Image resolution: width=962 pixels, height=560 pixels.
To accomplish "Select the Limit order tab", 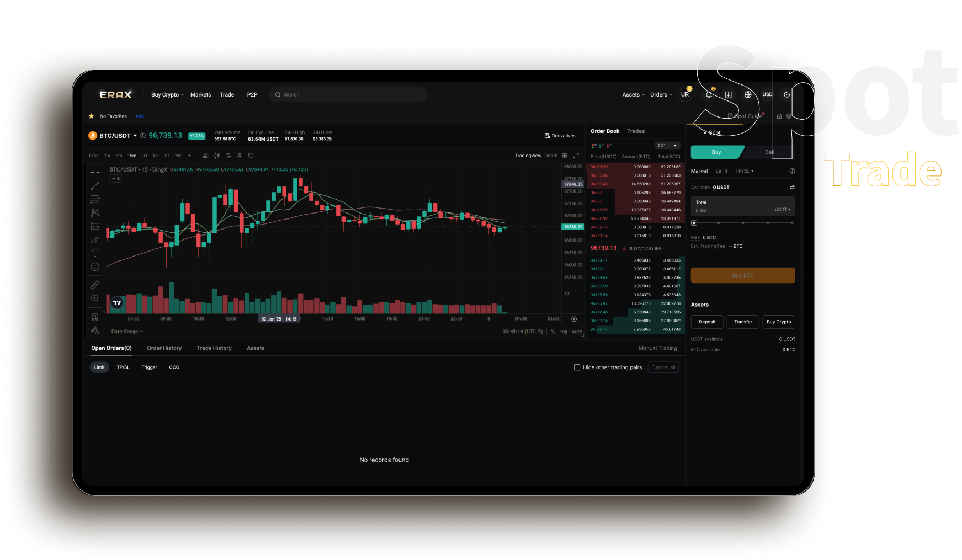I will 721,171.
